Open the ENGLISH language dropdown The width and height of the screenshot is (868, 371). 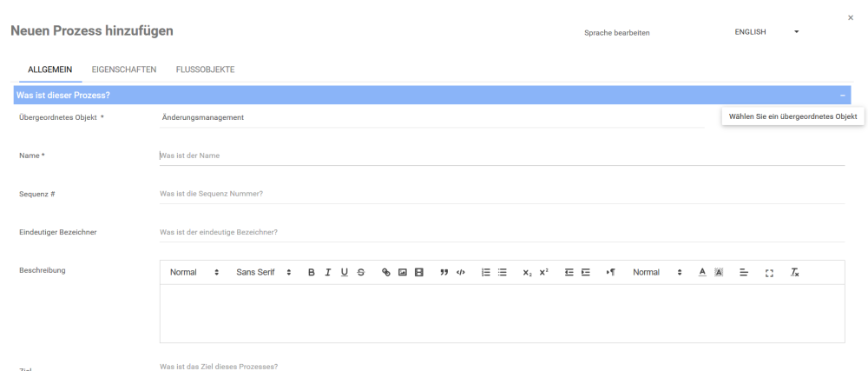pos(766,32)
